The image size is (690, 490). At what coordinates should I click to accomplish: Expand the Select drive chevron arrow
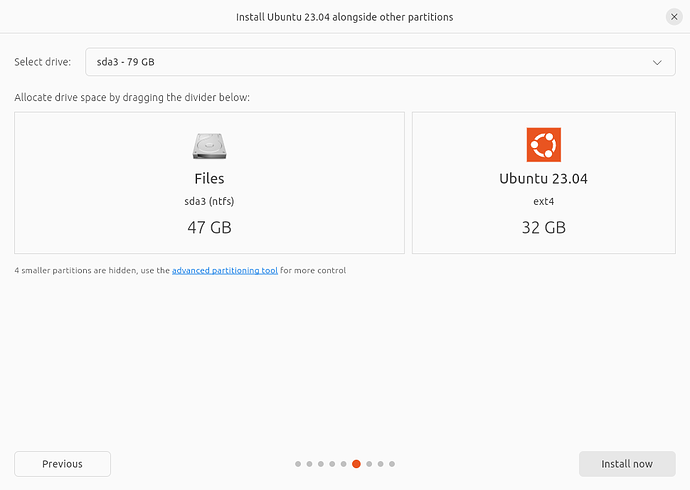click(657, 62)
